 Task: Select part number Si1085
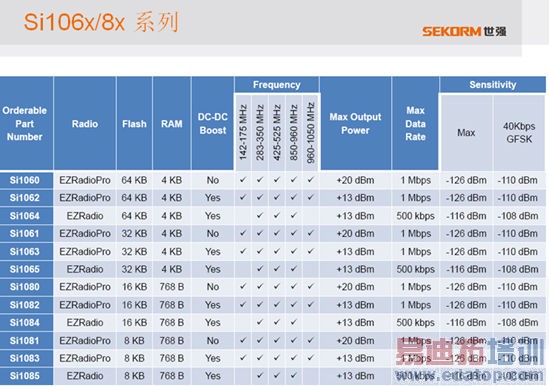click(x=25, y=376)
